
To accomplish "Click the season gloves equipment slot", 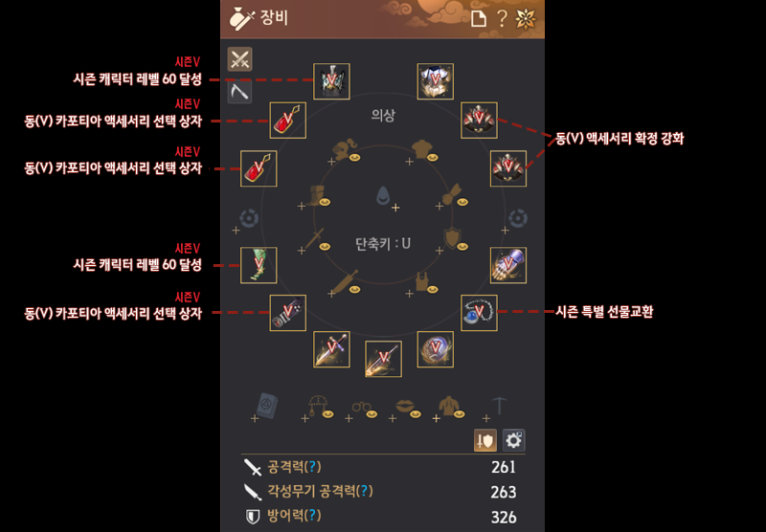I will [508, 265].
